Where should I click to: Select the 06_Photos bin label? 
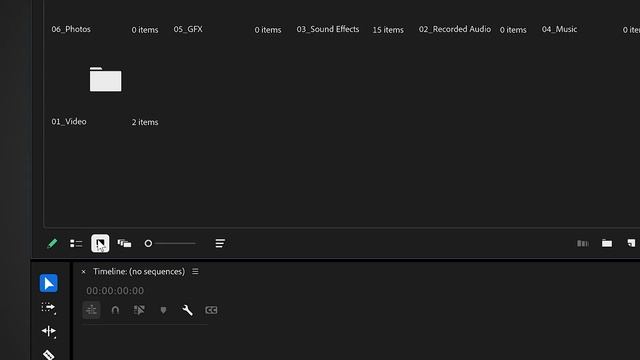[x=71, y=29]
